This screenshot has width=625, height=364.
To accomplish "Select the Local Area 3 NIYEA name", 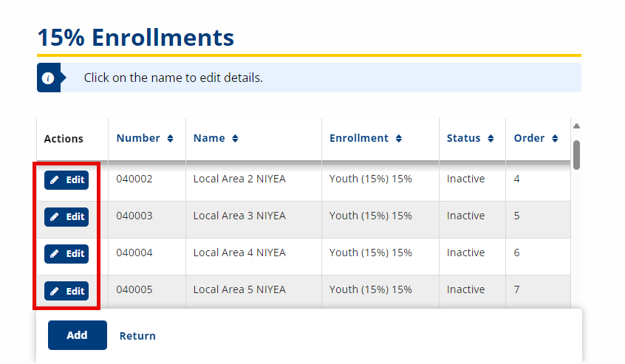I will point(239,216).
